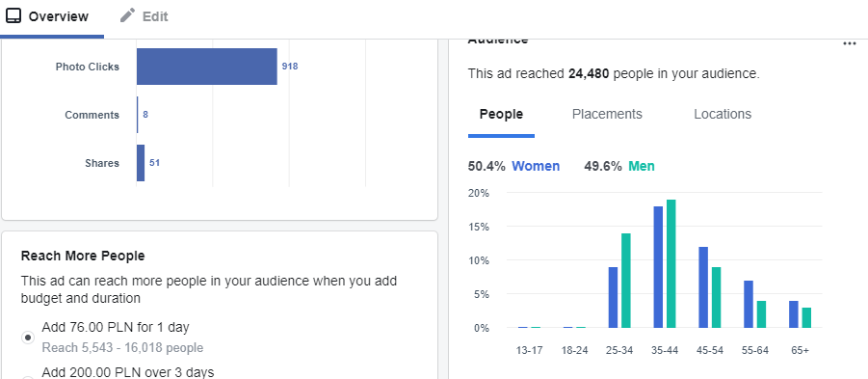Toggle the Women legend label
The height and width of the screenshot is (379, 868).
click(x=536, y=166)
